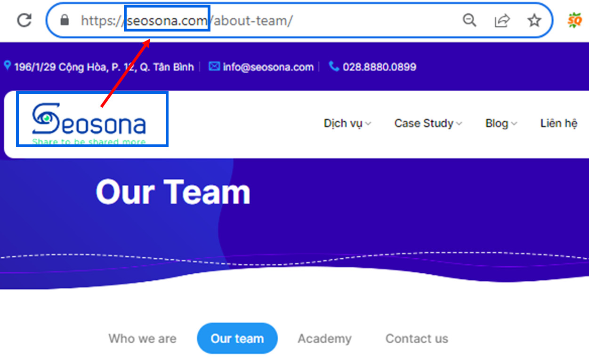589x364 pixels.
Task: Open the SEOquake extension icon
Action: pyautogui.click(x=574, y=20)
